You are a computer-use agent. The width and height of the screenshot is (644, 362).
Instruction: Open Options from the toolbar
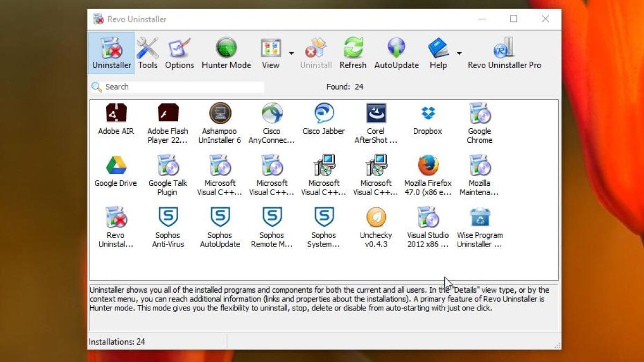point(179,52)
